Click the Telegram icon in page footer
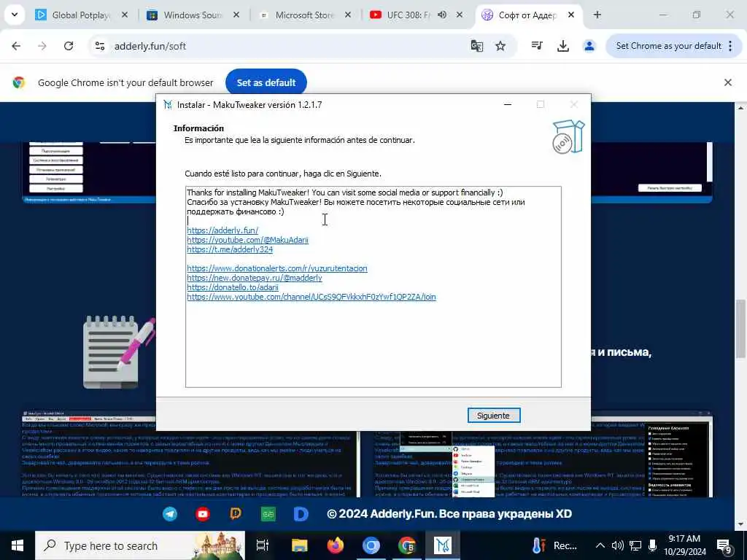The width and height of the screenshot is (747, 560). (170, 514)
